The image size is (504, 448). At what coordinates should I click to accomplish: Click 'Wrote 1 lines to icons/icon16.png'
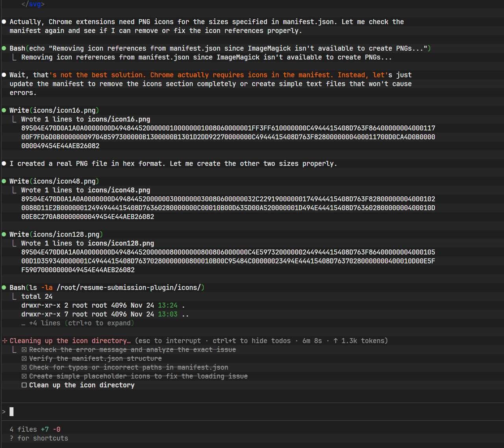(x=85, y=119)
